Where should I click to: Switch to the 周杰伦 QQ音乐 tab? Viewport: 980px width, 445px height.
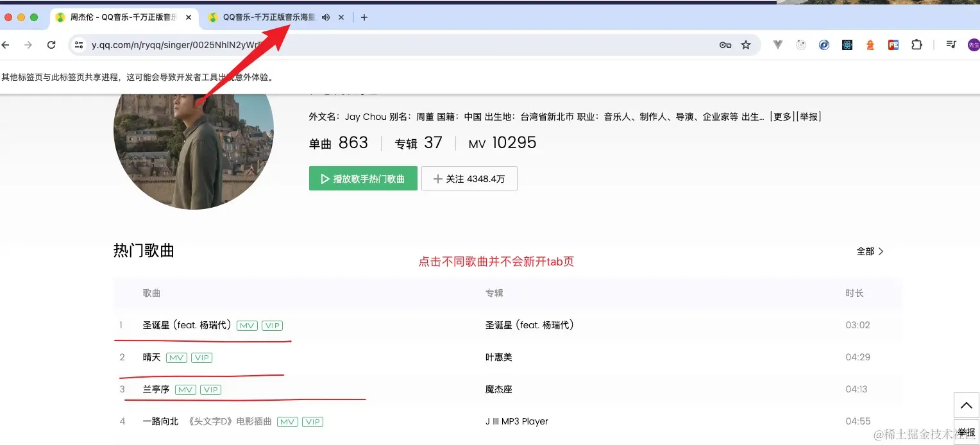(119, 17)
